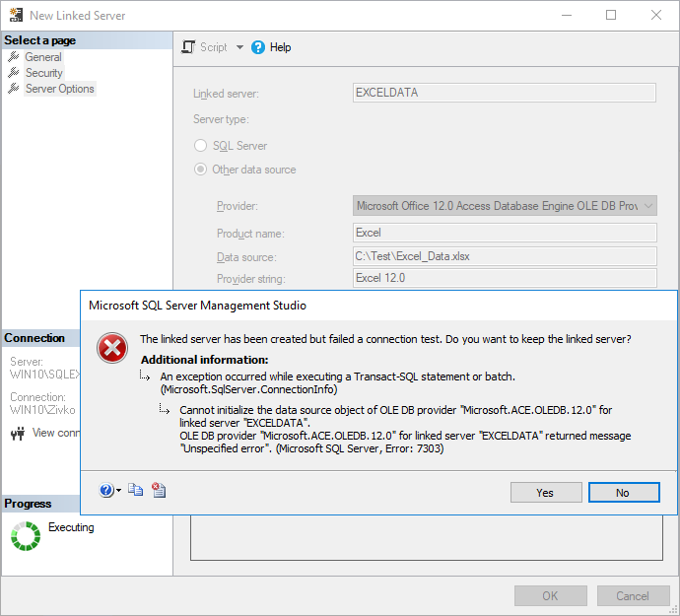Click the Script toolbar icon

point(188,47)
